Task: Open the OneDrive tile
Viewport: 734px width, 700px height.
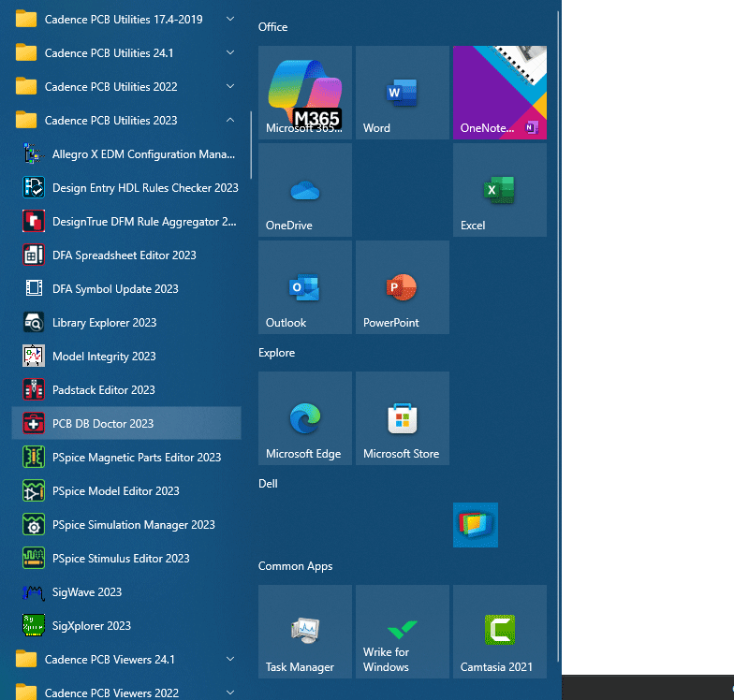Action: 305,190
